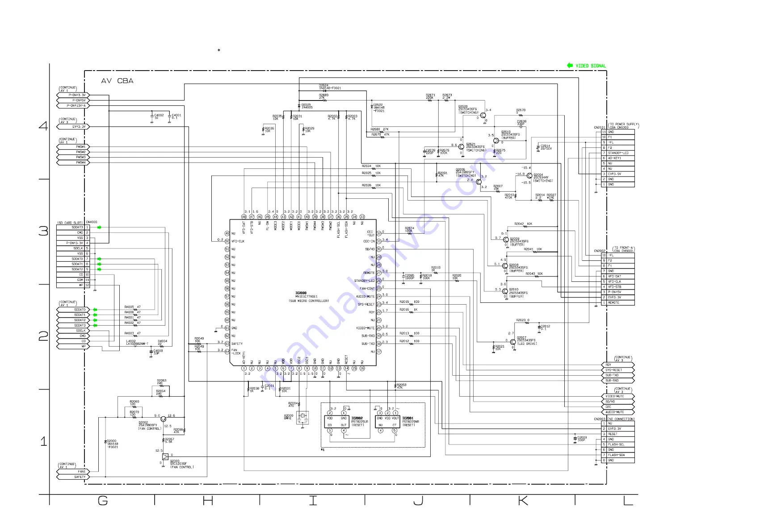Image resolution: width=760 pixels, height=532 pixels.
Task: Click the CN2002 connector label
Action: point(600,251)
